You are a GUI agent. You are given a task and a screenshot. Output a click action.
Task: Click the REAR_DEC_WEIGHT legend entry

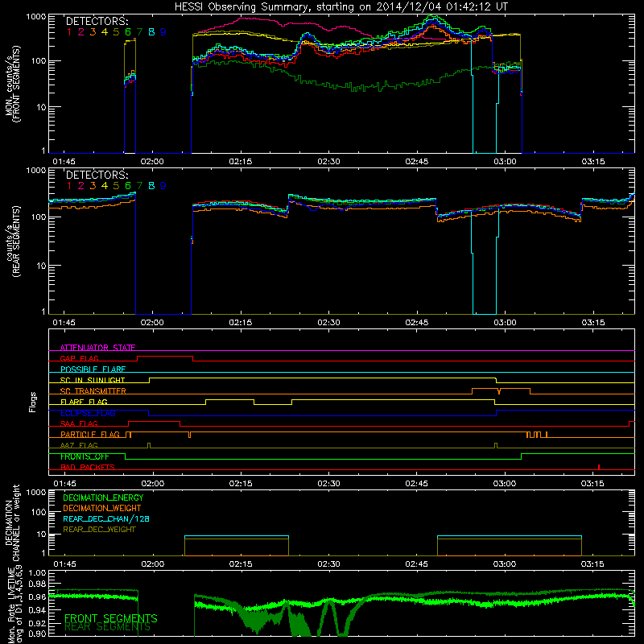point(99,530)
